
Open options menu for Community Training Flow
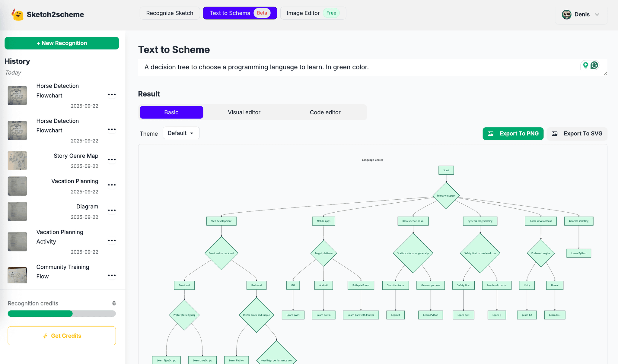pos(112,275)
